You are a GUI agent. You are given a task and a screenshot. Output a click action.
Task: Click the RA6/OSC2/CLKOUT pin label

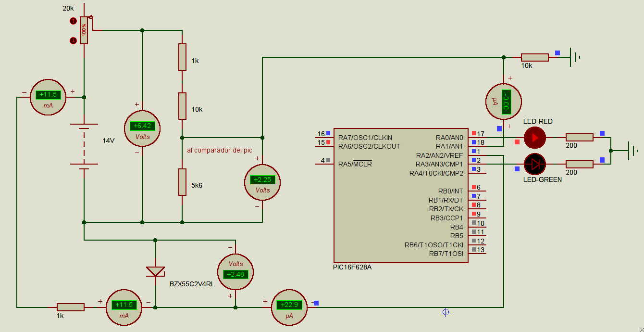click(369, 146)
